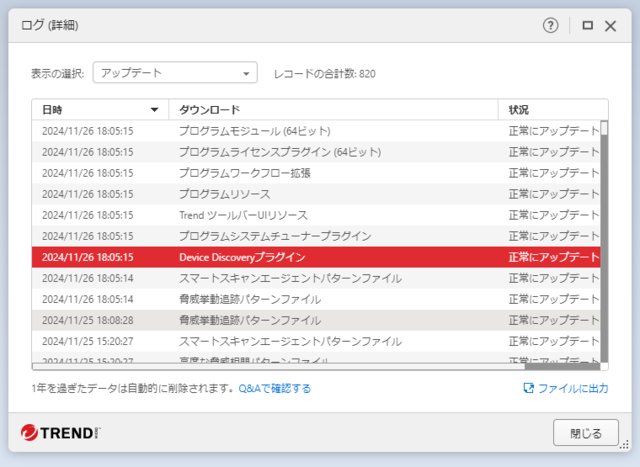Select the Trend ツールバーUIリソース row
This screenshot has width=640, height=467.
click(316, 215)
